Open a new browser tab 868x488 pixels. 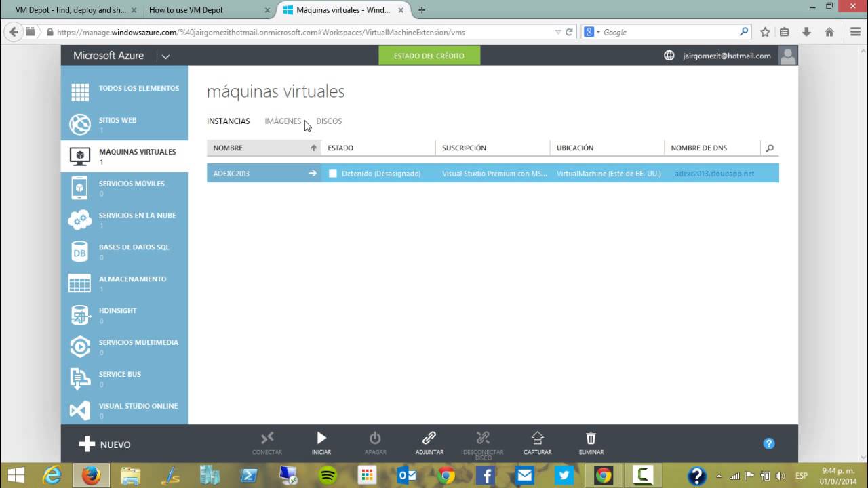[422, 10]
